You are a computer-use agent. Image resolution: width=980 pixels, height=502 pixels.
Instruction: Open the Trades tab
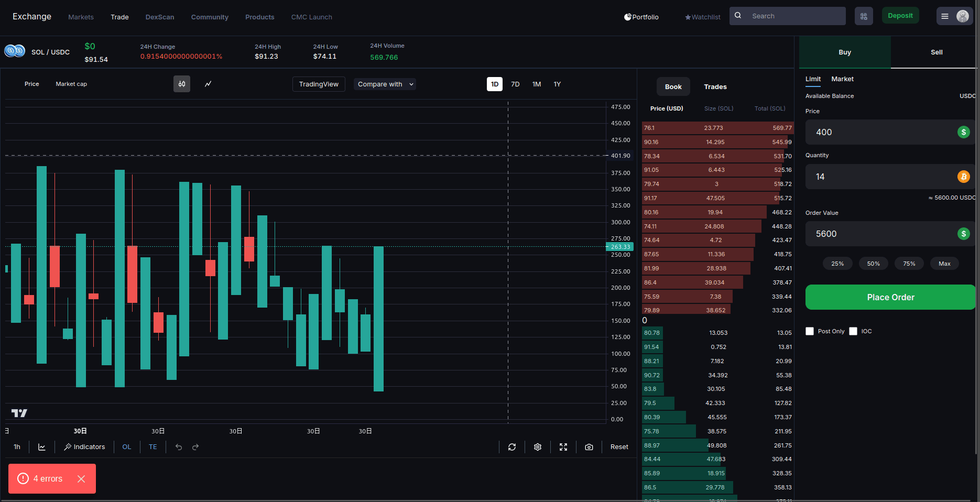(x=715, y=87)
